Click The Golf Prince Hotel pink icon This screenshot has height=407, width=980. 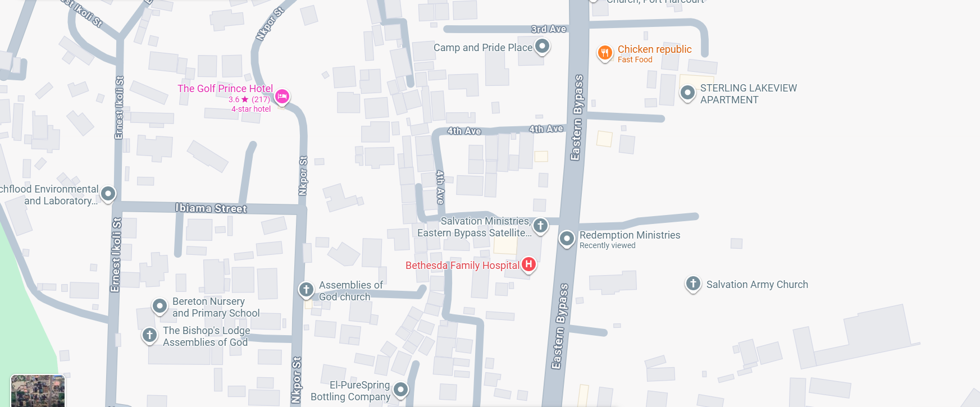click(x=282, y=97)
